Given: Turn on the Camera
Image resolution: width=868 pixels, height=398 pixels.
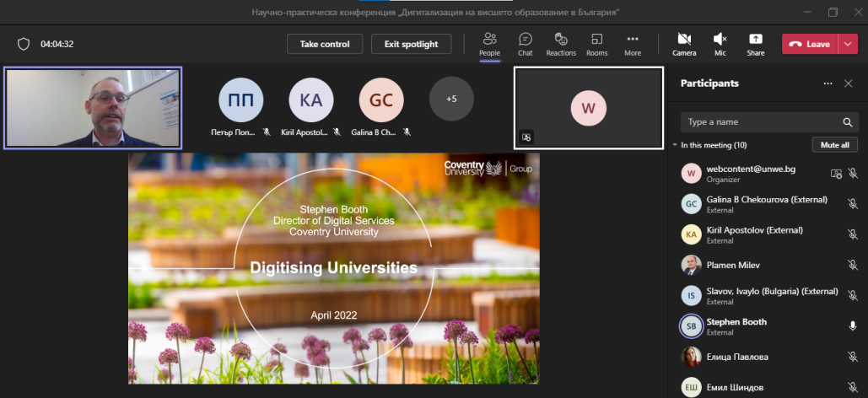Looking at the screenshot, I should tap(684, 45).
